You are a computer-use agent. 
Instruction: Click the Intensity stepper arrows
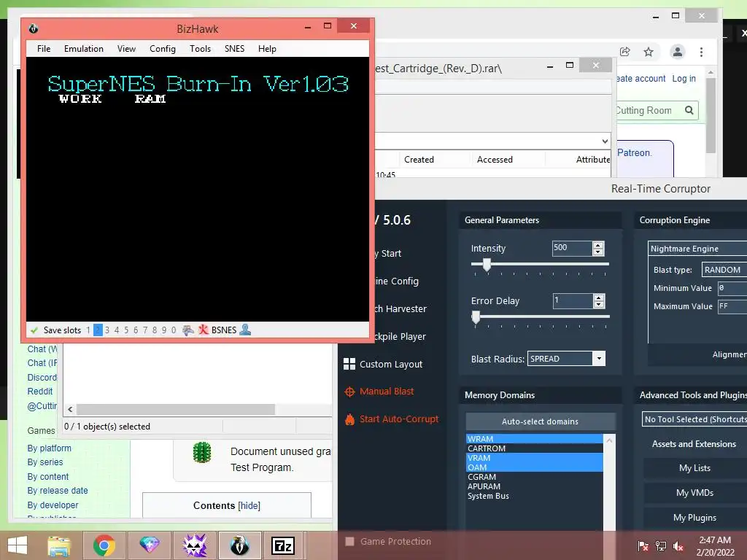(x=598, y=248)
